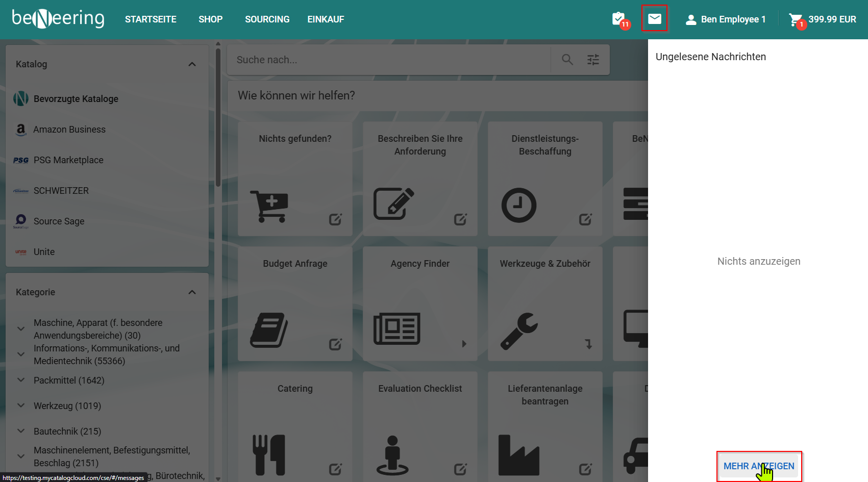Open the Dienstleistungs-Beschaffung clock tile
Screen dimensions: 868x482
tap(544, 179)
